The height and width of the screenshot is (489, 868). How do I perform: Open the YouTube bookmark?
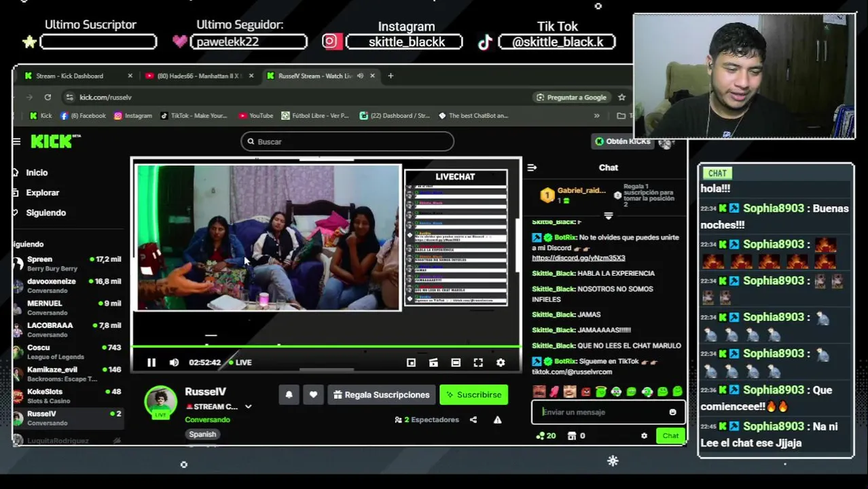click(x=256, y=115)
